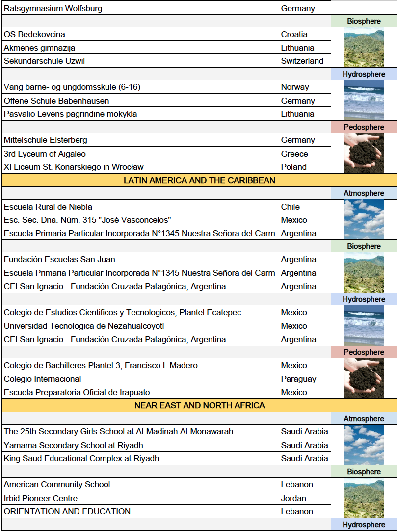Select the soil-in-hands image beside 3rd Lyceum of Aigaleo
The height and width of the screenshot is (532, 397).
click(x=364, y=153)
